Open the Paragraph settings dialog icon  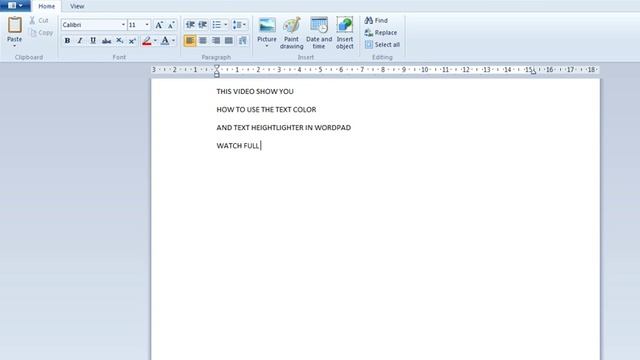tap(243, 41)
